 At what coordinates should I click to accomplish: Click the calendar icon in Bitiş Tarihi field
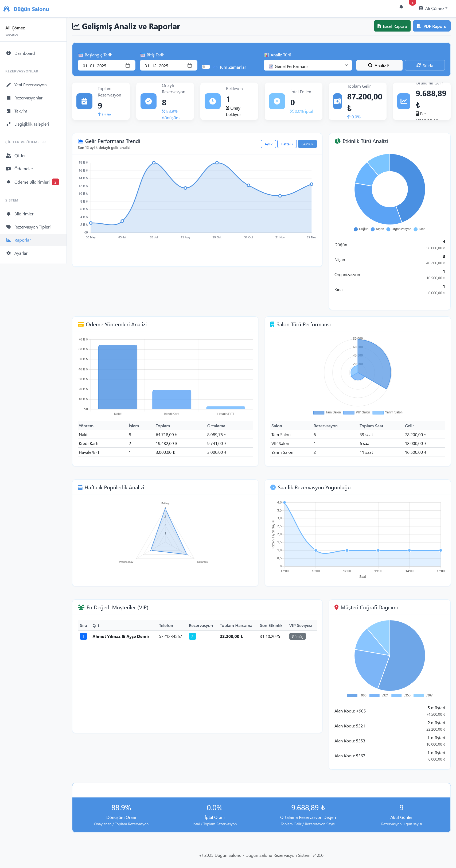pyautogui.click(x=190, y=66)
